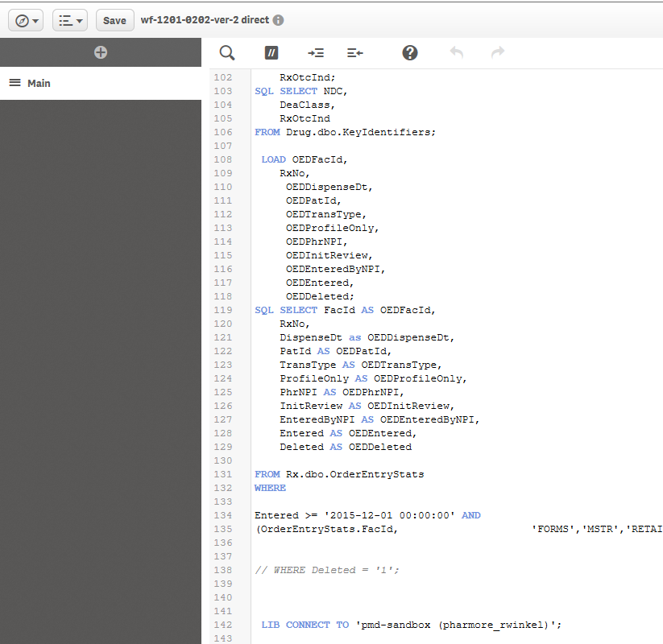Viewport: 663px width, 644px height.
Task: Redo the last script change
Action: (x=498, y=52)
